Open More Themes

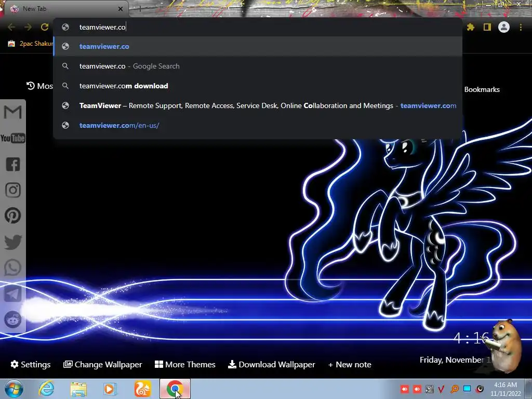185,364
